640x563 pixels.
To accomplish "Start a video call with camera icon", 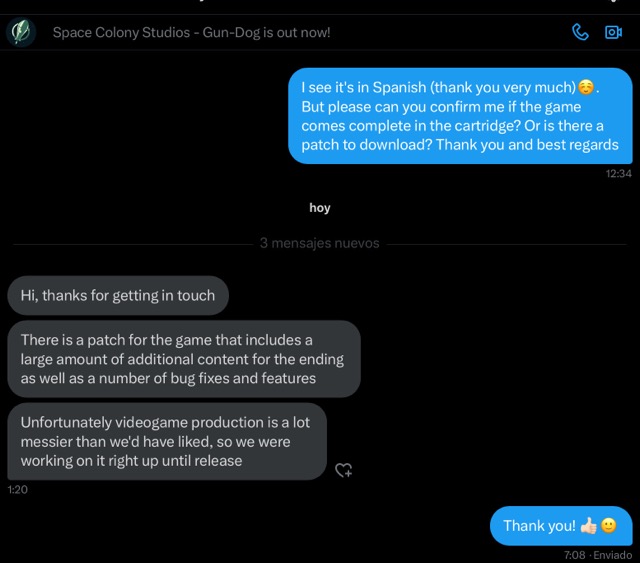I will click(613, 32).
